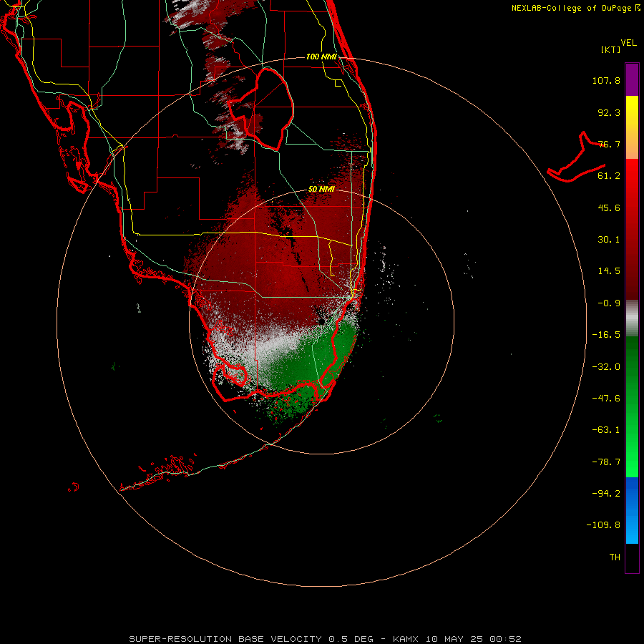Image resolution: width=644 pixels, height=644 pixels.
Task: Click the TH label on the legend
Action: click(615, 557)
